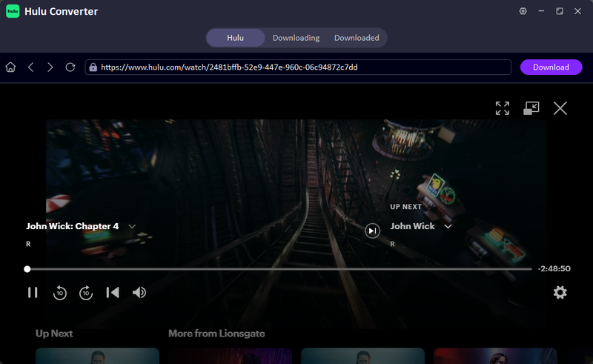
Task: Click the video progress scrubber handle
Action: click(27, 269)
